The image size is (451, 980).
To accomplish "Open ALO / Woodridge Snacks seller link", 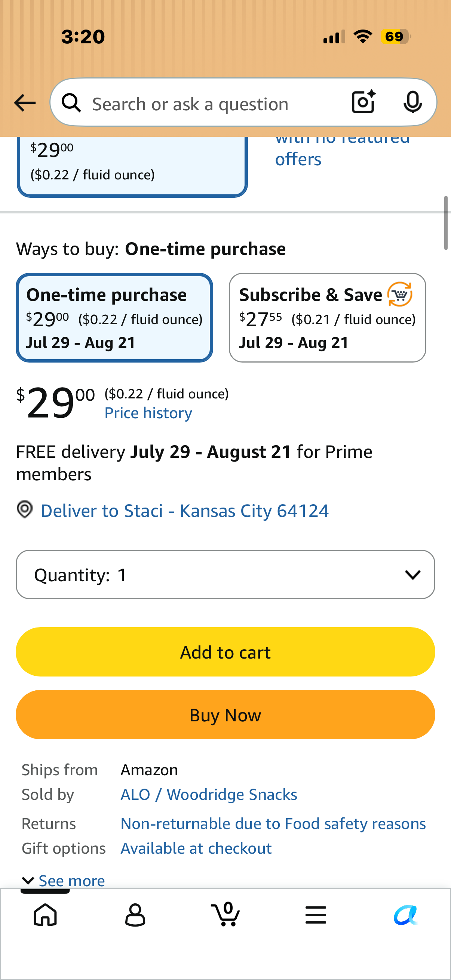I will (x=209, y=795).
